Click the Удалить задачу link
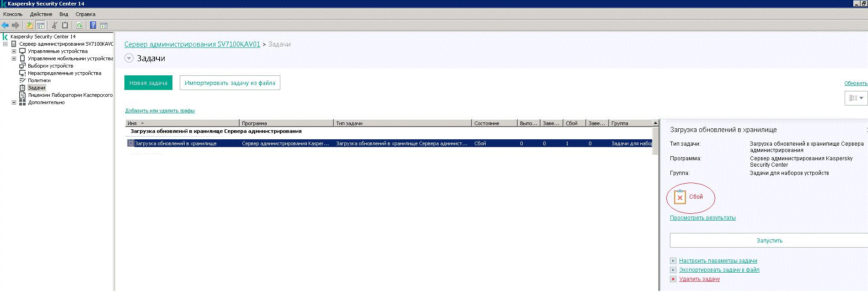This screenshot has width=868, height=296. [x=699, y=279]
